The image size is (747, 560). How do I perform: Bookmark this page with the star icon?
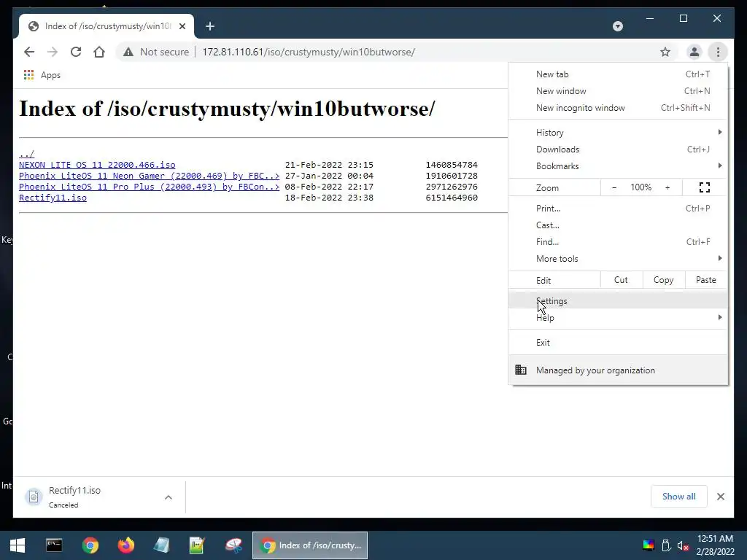pyautogui.click(x=665, y=52)
